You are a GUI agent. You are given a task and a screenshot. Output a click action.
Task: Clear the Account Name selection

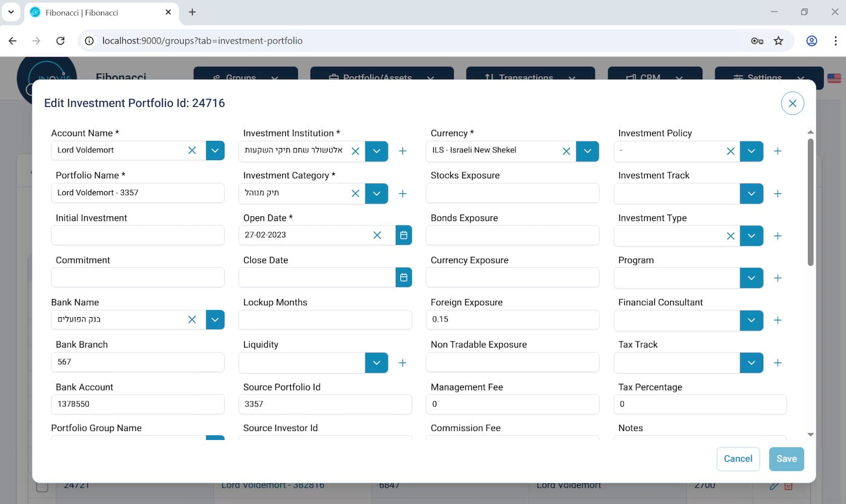point(192,150)
